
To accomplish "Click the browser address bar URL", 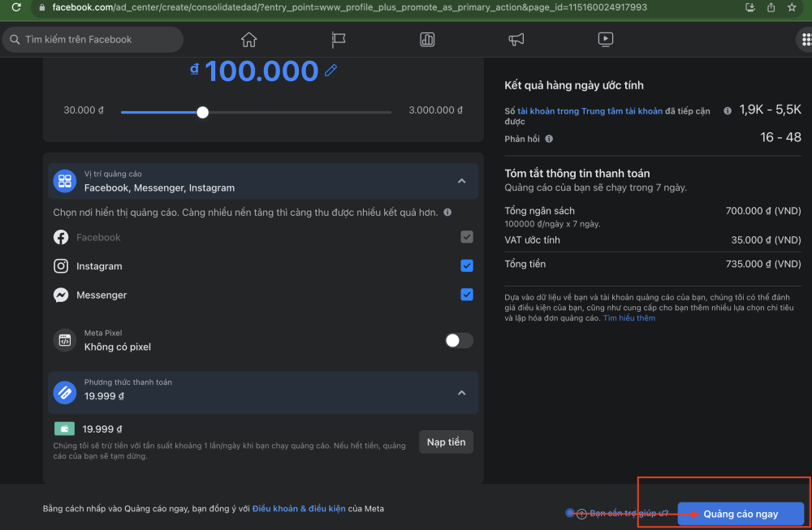I will pyautogui.click(x=349, y=7).
